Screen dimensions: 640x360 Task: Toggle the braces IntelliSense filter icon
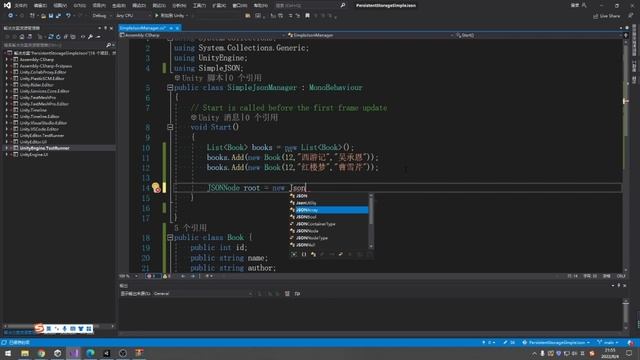(304, 254)
